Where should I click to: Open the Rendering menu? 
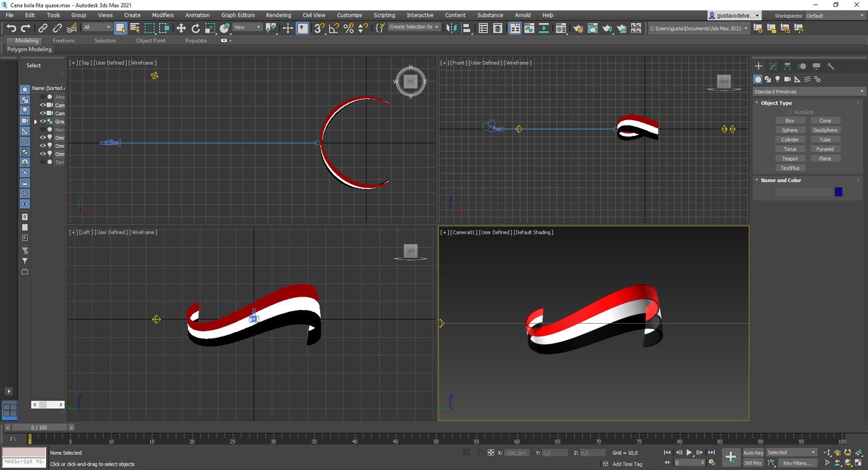(278, 15)
